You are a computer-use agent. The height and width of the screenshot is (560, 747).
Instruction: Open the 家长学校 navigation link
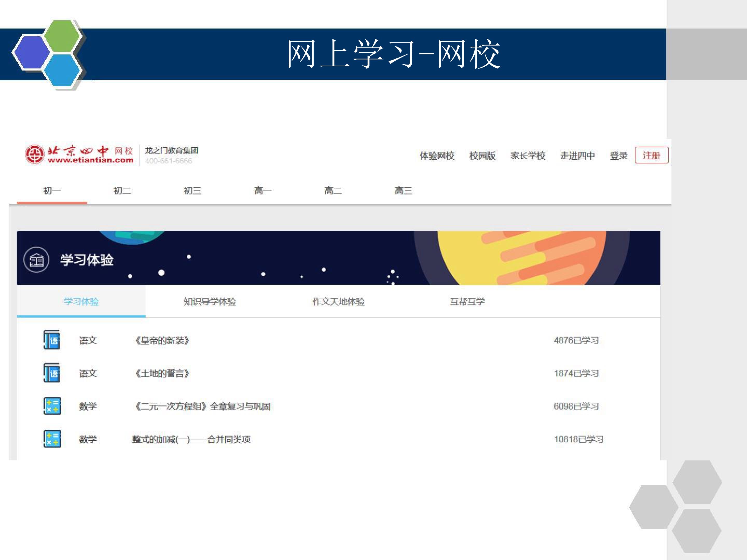[x=528, y=156]
